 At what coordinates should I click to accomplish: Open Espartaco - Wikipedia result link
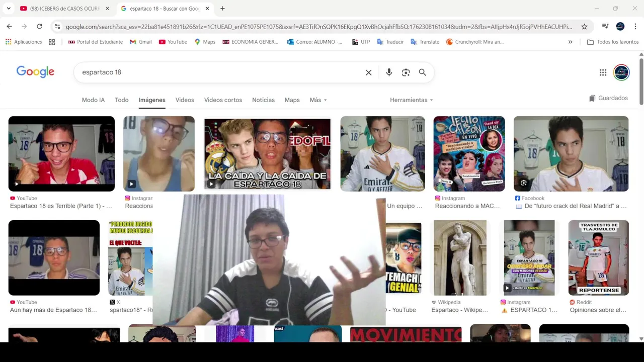pos(459,310)
